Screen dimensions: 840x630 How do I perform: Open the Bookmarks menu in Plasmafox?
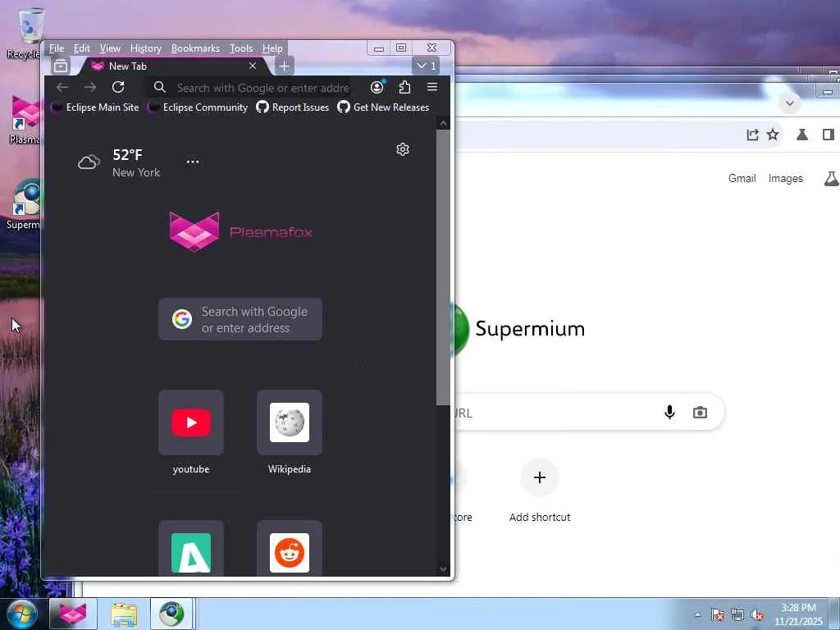pos(195,48)
